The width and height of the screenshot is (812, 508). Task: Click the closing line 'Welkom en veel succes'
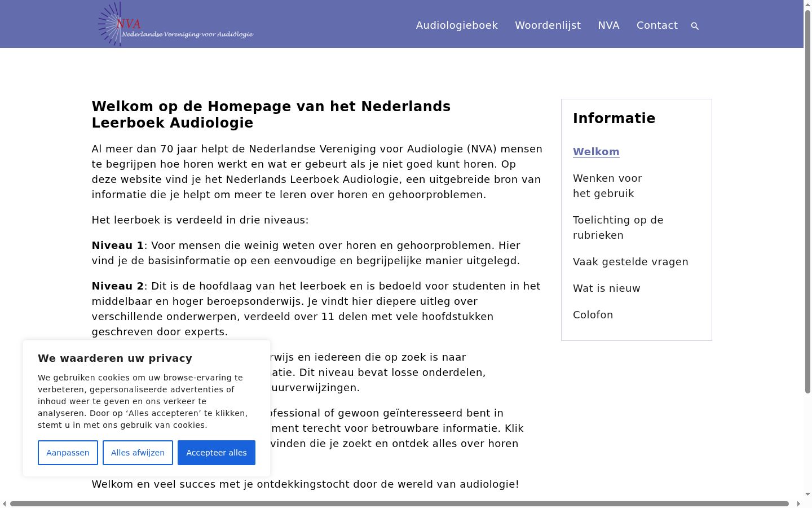click(x=306, y=484)
